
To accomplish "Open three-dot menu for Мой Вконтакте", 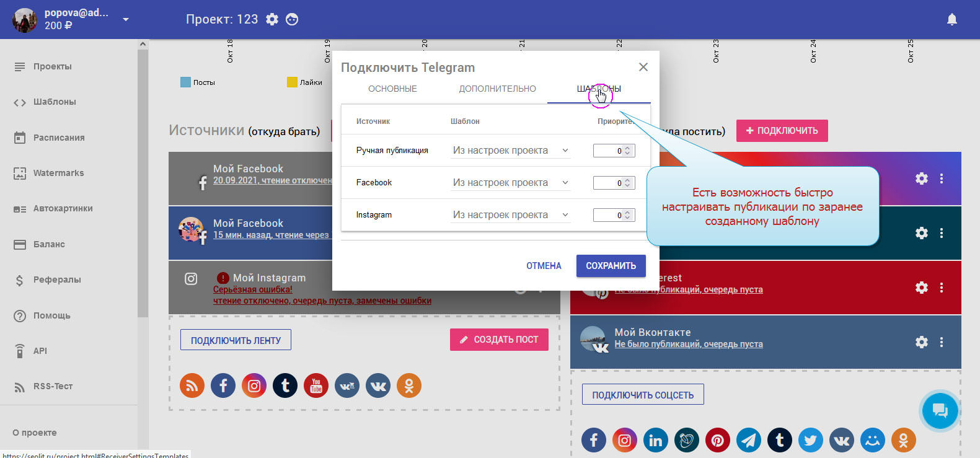I will (x=942, y=342).
